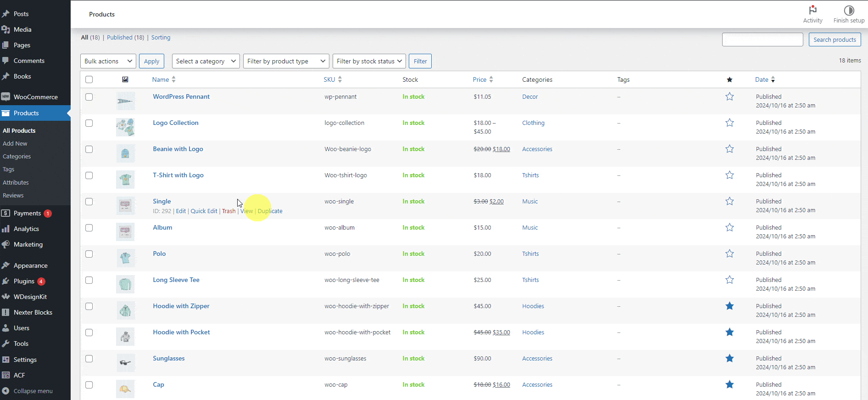Open the WooCommerce sidebar menu
This screenshot has width=868, height=400.
click(35, 97)
